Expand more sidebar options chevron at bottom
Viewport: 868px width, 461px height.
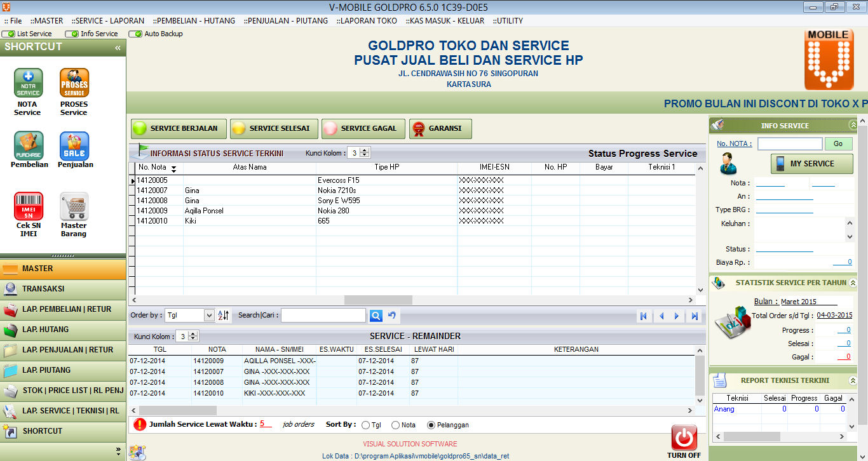(118, 451)
